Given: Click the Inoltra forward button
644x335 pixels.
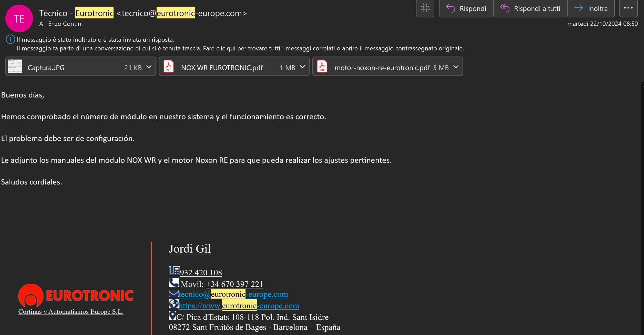Looking at the screenshot, I should click(591, 8).
